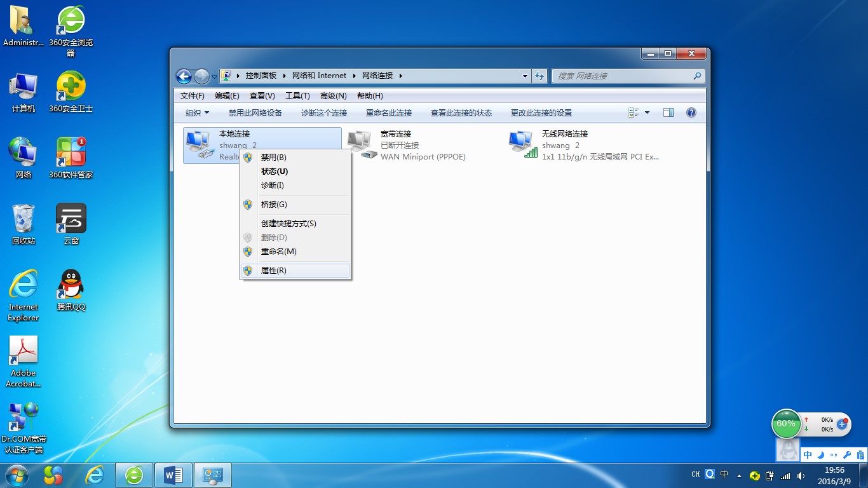This screenshot has height=488, width=868.
Task: Click the volume speaker icon in system tray
Action: click(x=801, y=475)
